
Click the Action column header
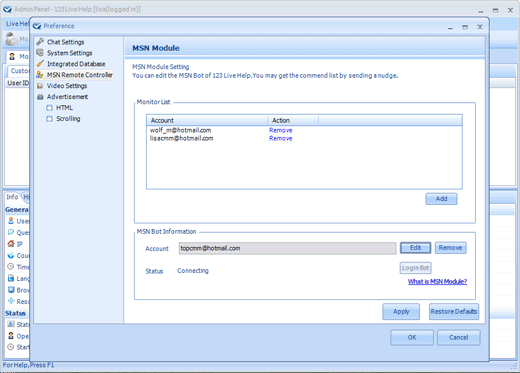(x=293, y=120)
